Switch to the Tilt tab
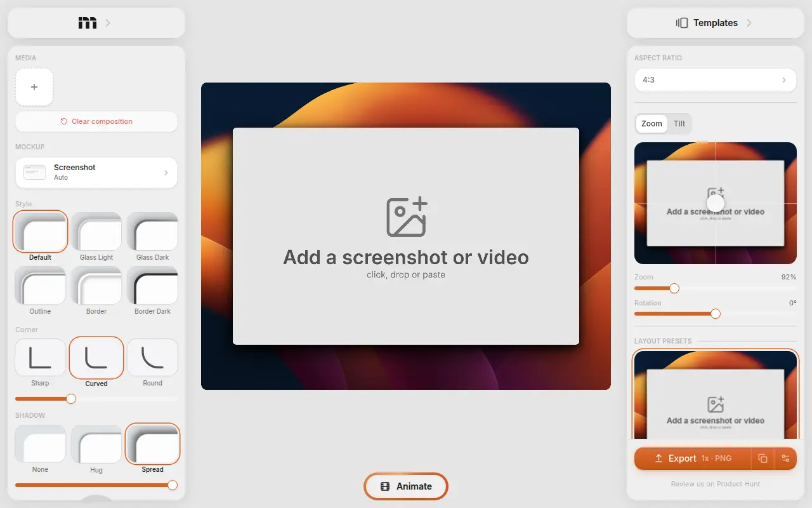This screenshot has height=508, width=812. click(679, 124)
